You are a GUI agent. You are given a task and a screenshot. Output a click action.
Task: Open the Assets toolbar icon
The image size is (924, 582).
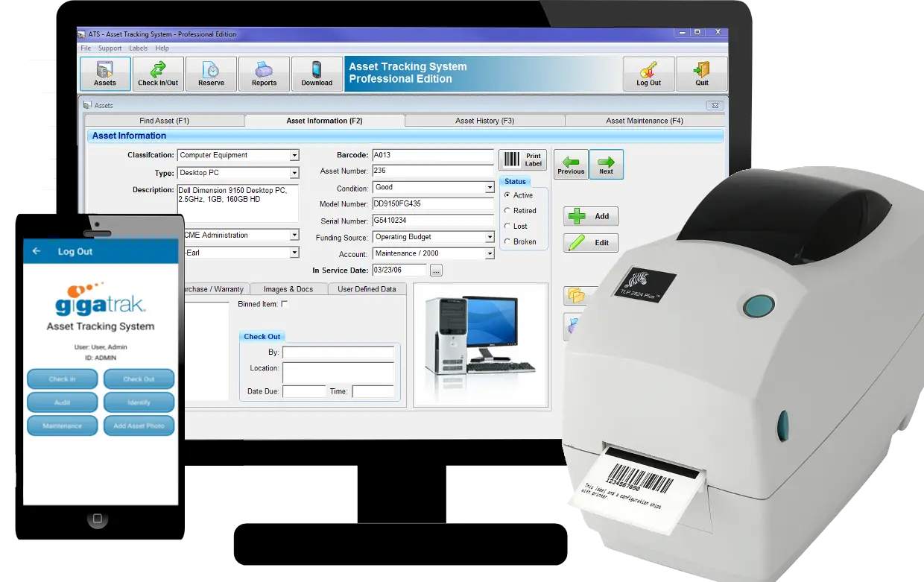pos(105,74)
